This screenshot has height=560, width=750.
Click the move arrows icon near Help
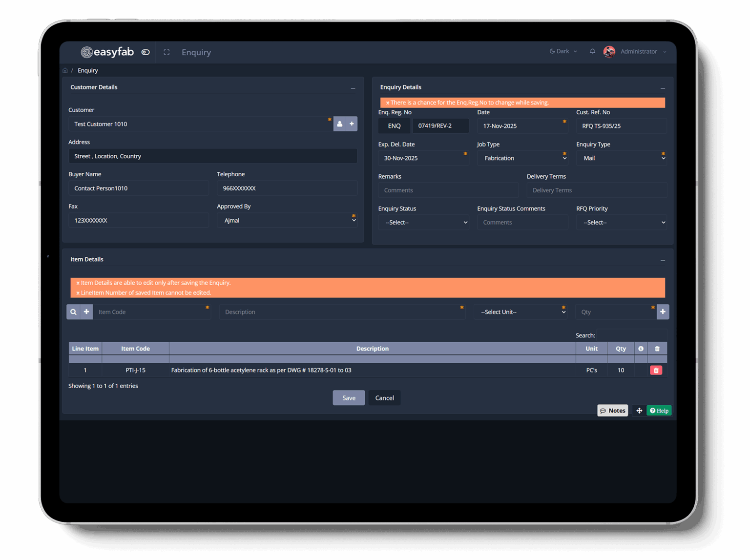click(639, 411)
